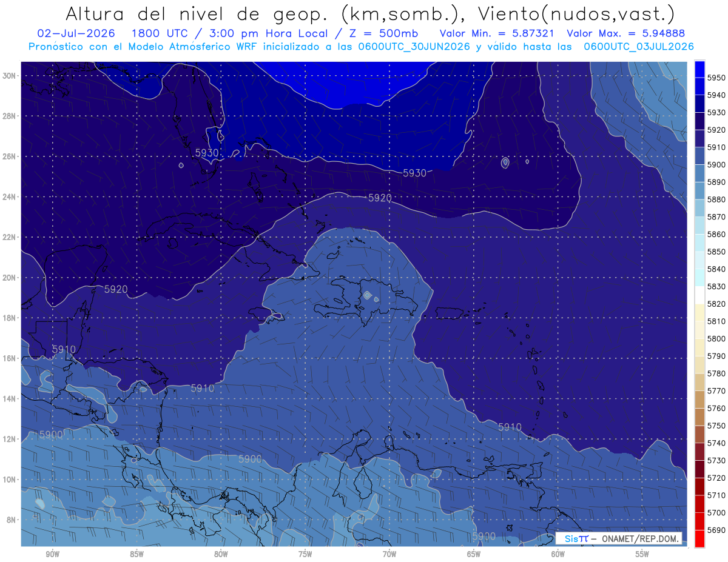Click the '85W' longitude axis label
728x562 pixels.
[x=136, y=554]
